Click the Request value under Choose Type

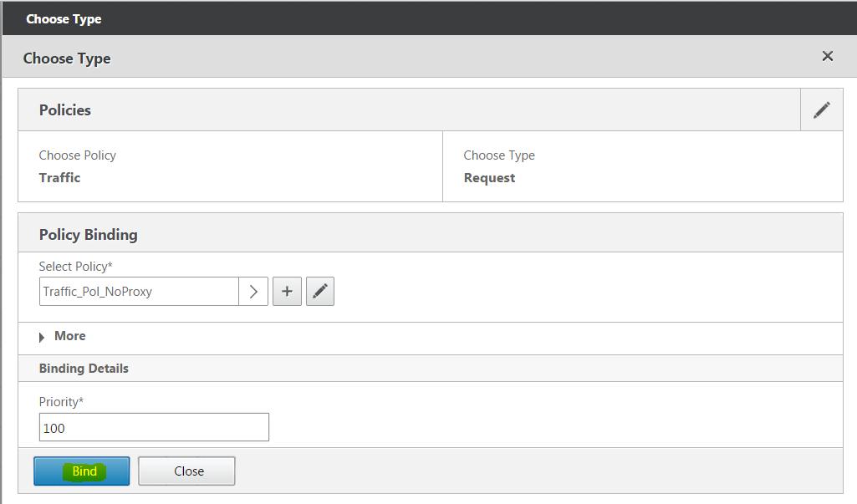(x=489, y=178)
